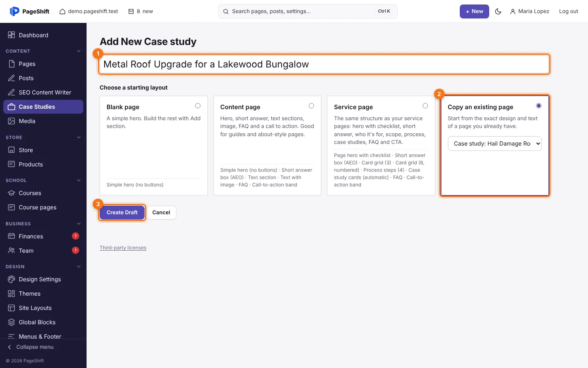Click the home icon beside demo.pageshift.test
Image resolution: width=588 pixels, height=368 pixels.
point(62,11)
